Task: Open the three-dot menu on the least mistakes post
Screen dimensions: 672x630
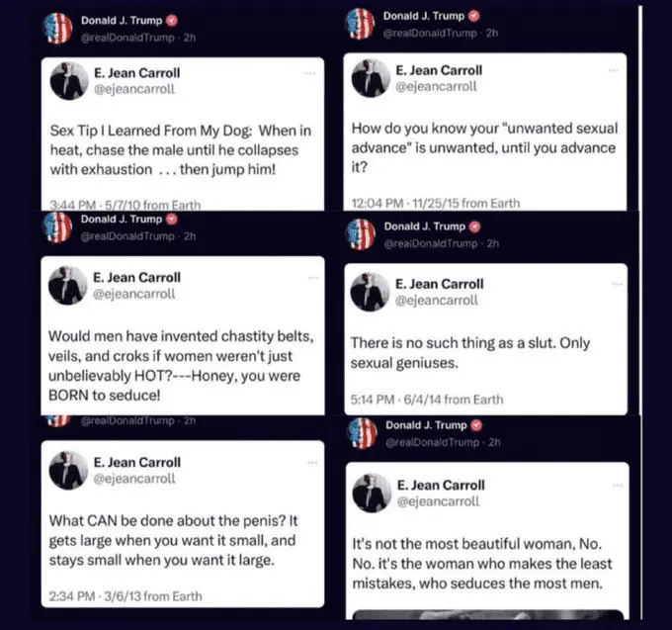Action: [613, 484]
